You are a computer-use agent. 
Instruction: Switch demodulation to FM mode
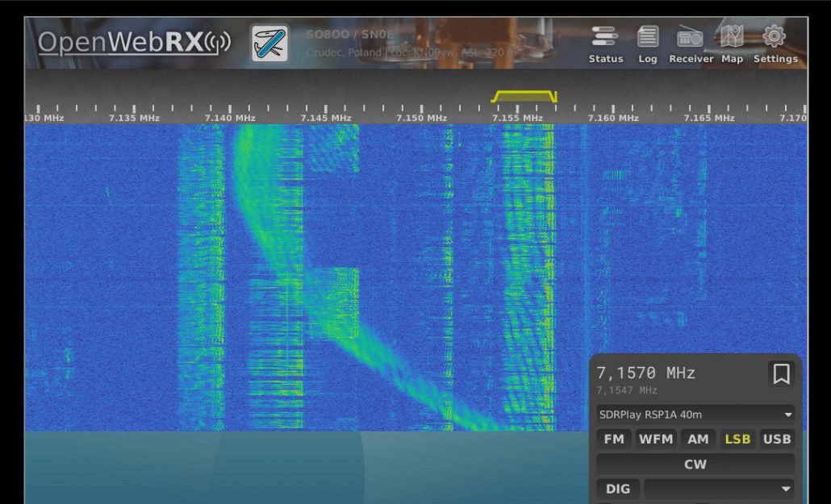(614, 439)
